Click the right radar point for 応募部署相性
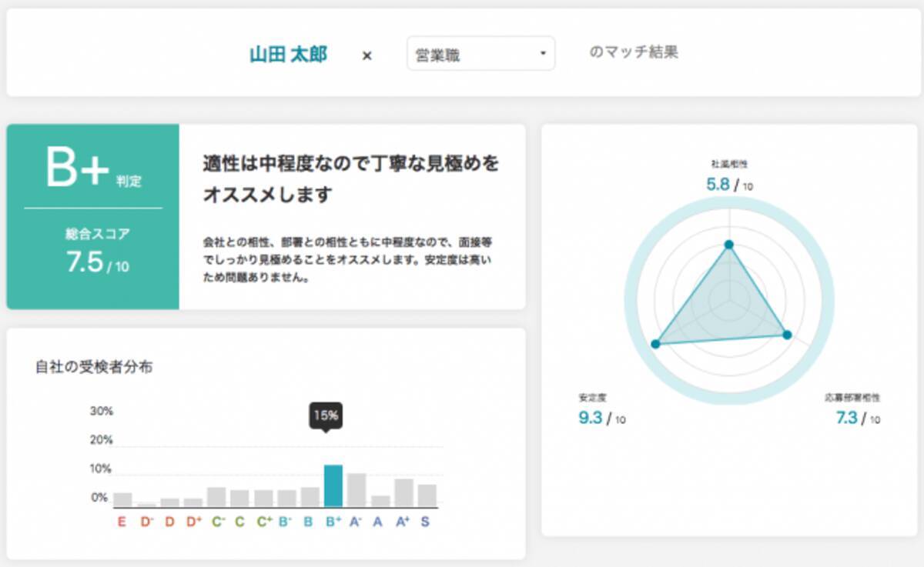 pyautogui.click(x=786, y=335)
